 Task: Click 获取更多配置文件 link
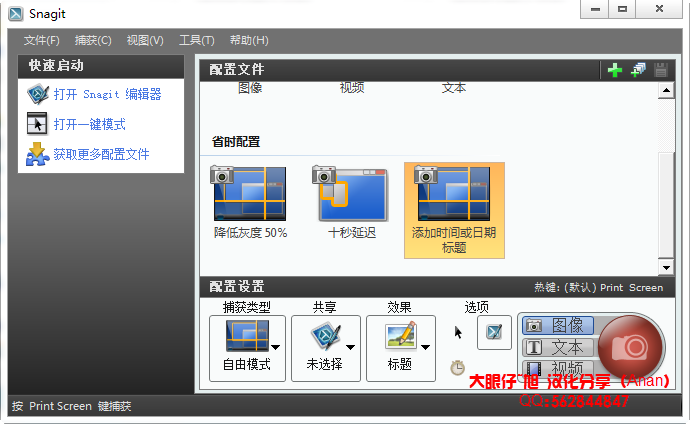(x=101, y=154)
